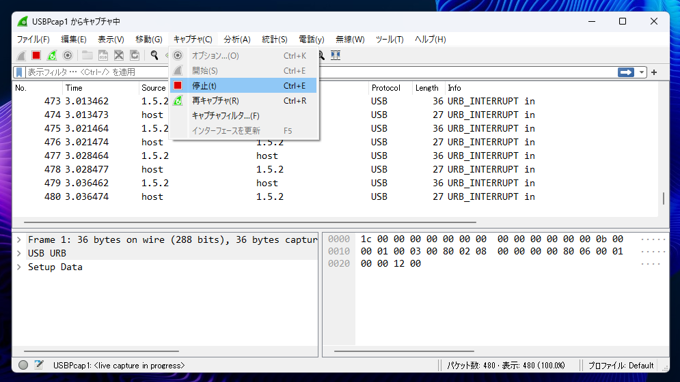Choose キャプチャフィルタ...(F) menu entry
This screenshot has width=680, height=382.
pyautogui.click(x=243, y=116)
